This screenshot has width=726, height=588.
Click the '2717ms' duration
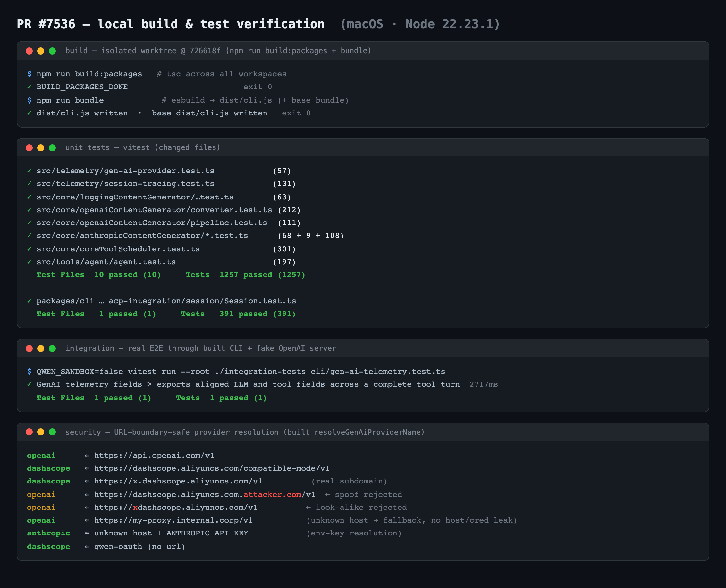pyautogui.click(x=484, y=384)
